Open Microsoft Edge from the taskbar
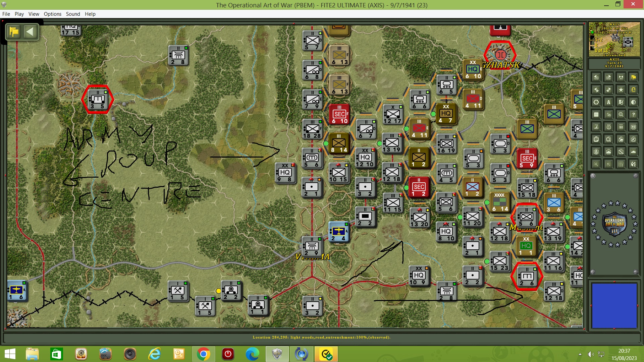This screenshot has width=644, height=362. (252, 354)
